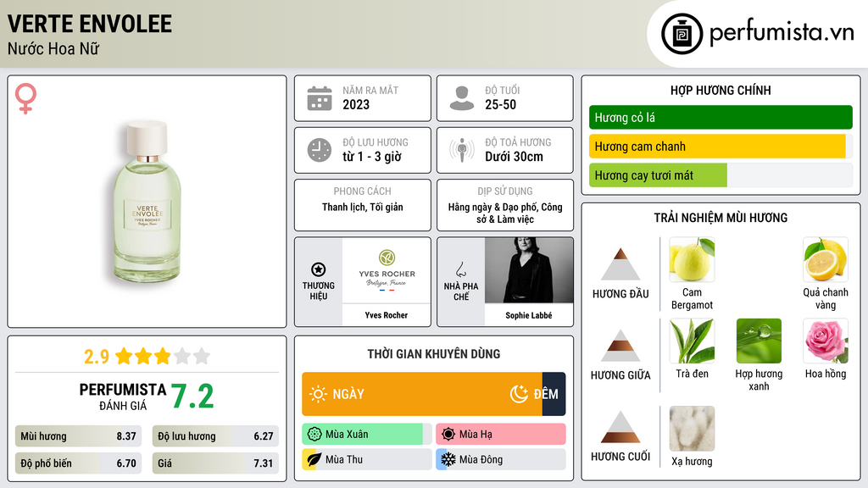Screen dimensions: 868x488
Task: Open the Yves Rocher brand logo
Action: pyautogui.click(x=387, y=270)
